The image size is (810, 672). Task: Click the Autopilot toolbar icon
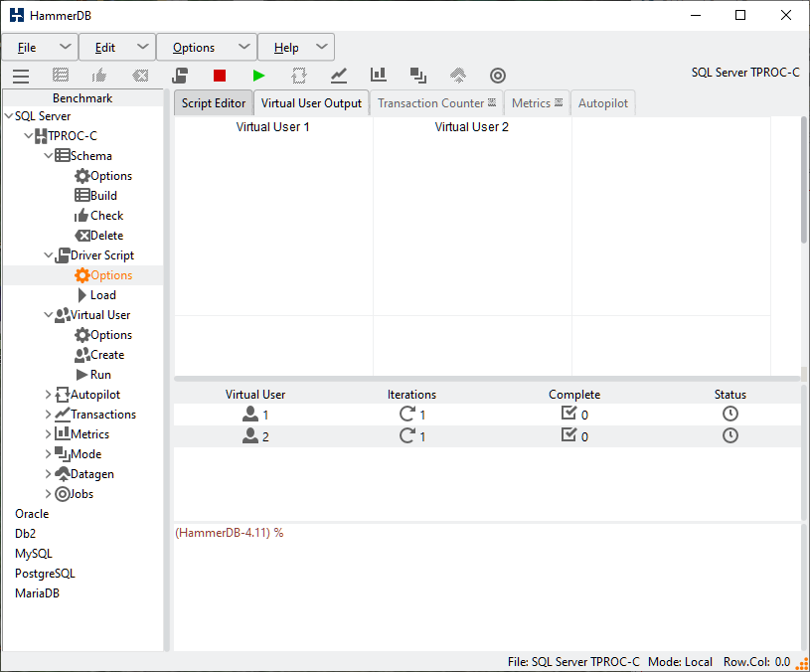tap(298, 76)
